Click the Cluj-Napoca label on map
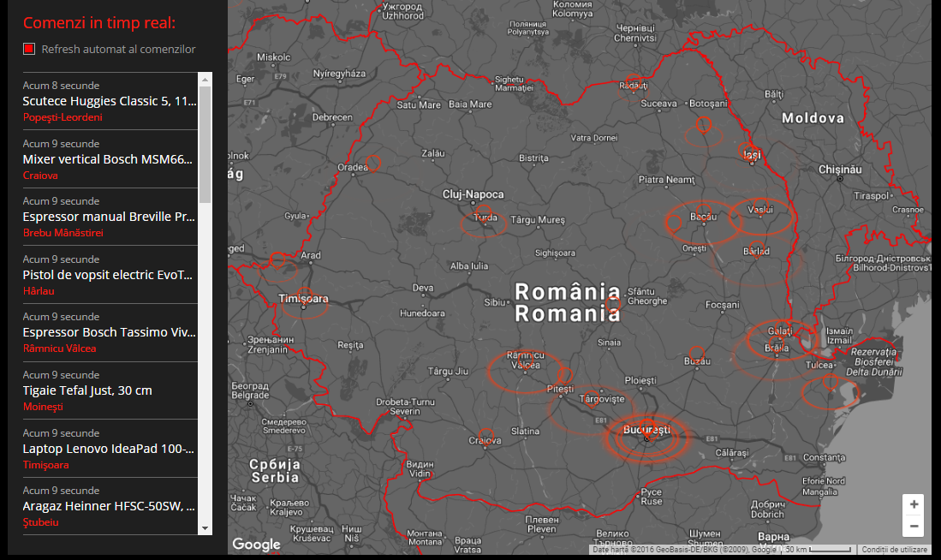 (473, 194)
